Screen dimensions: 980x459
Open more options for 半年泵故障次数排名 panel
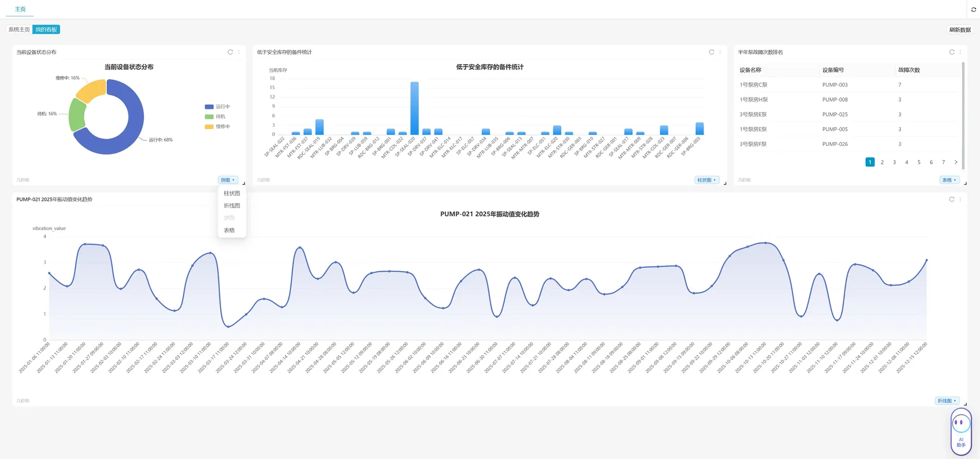(x=960, y=52)
